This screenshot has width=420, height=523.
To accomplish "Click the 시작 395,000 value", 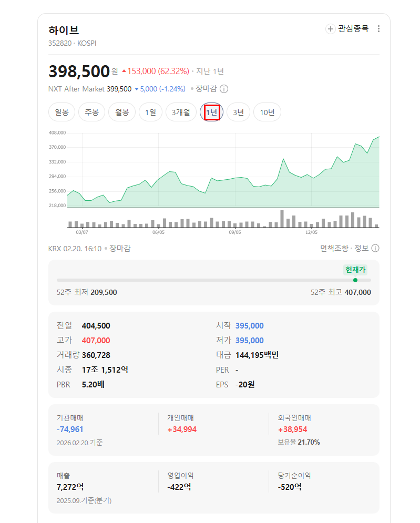I will point(250,326).
